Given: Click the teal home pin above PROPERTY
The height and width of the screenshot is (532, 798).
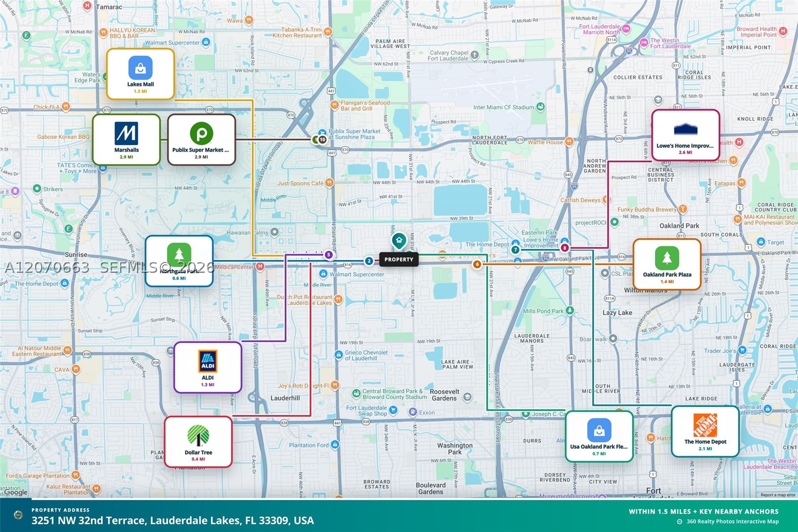Looking at the screenshot, I should point(399,241).
